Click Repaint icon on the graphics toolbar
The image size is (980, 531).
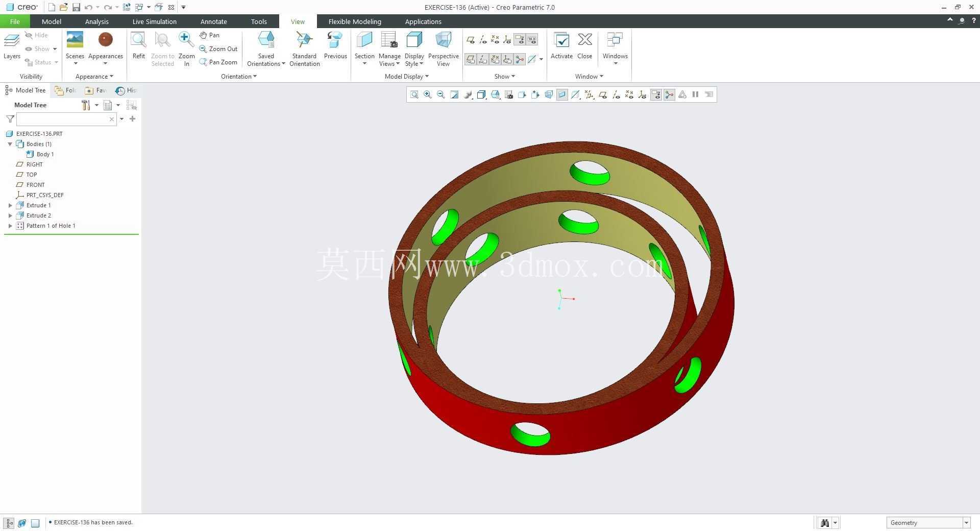(454, 94)
